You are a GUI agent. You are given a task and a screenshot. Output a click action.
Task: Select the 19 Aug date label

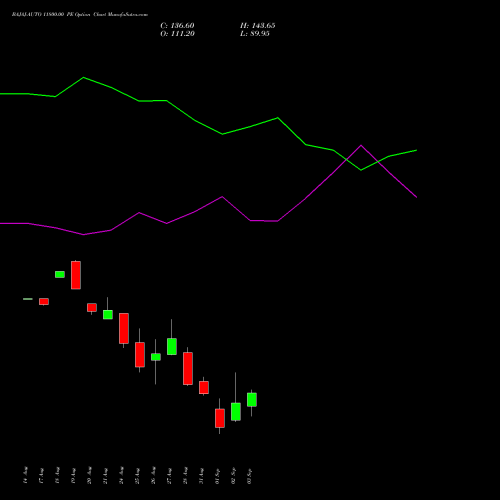(x=74, y=475)
